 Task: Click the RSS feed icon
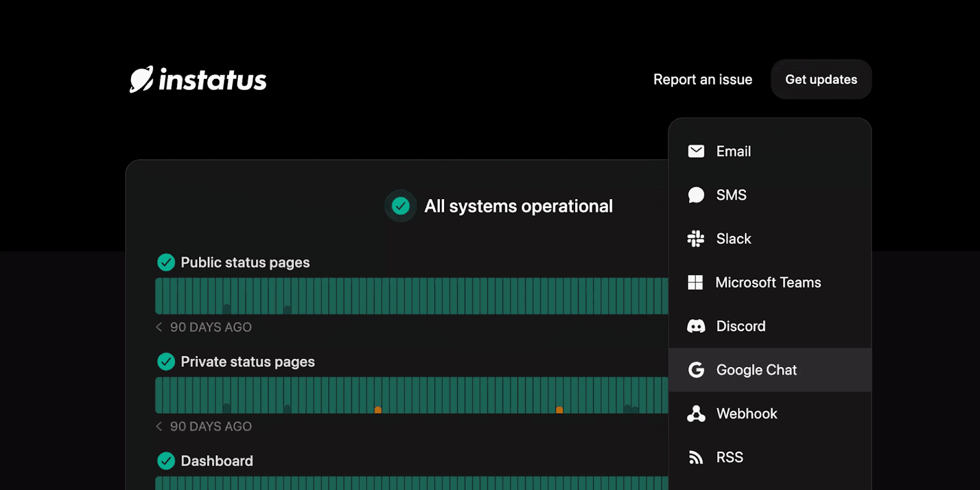pos(696,458)
